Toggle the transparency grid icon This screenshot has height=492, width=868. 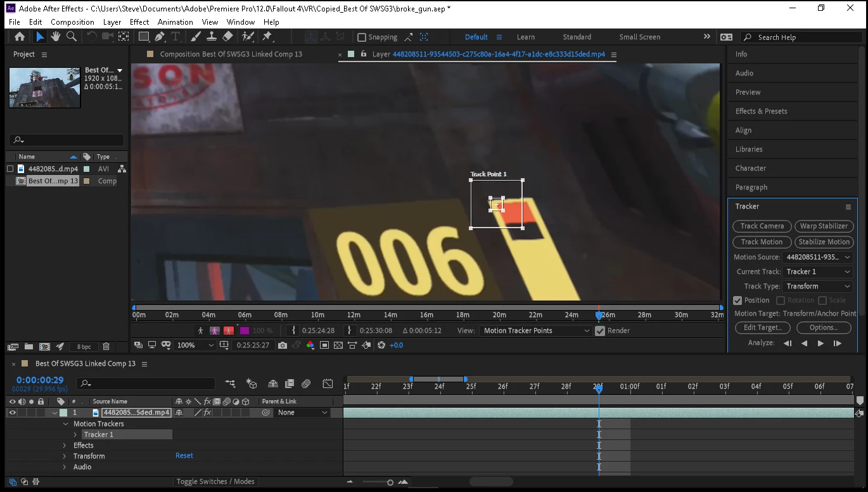tap(338, 345)
